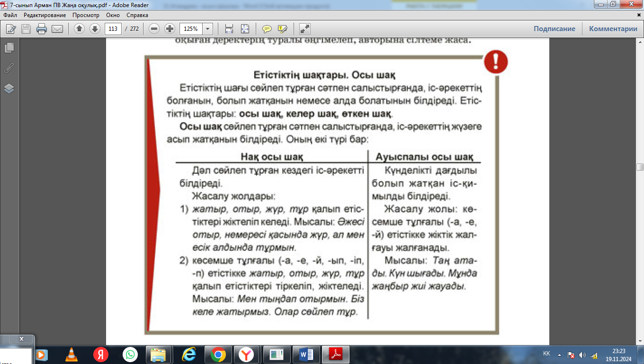The height and width of the screenshot is (364, 644).
Task: Open Internet Explorer from the taskbar
Action: tap(188, 354)
